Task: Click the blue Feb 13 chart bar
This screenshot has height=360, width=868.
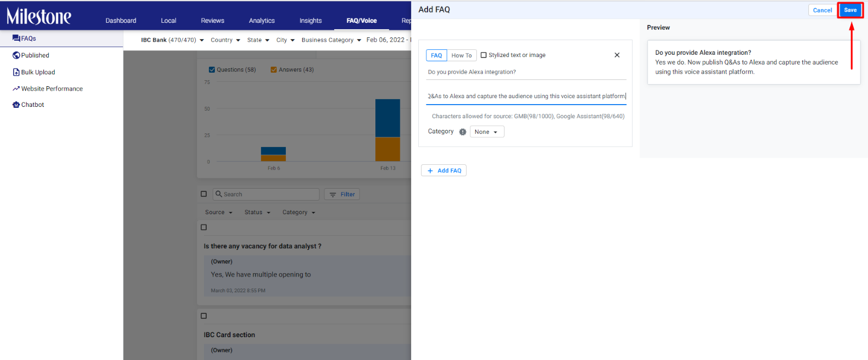Action: (388, 118)
